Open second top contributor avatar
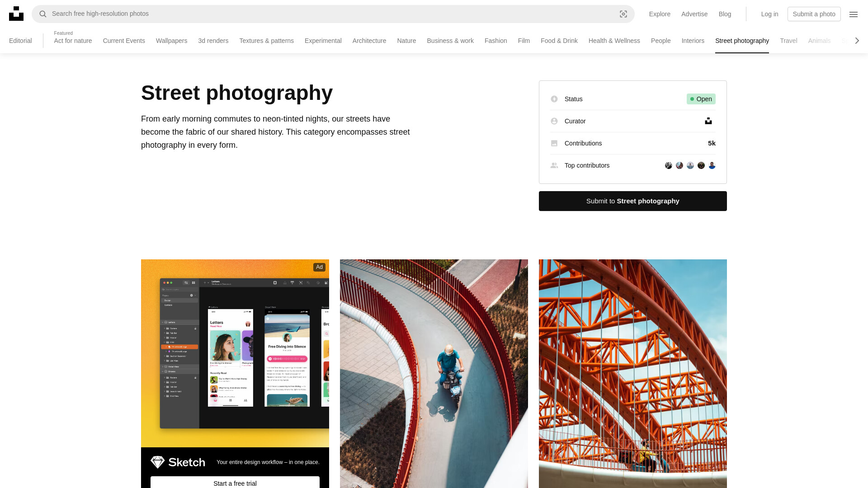 point(679,165)
